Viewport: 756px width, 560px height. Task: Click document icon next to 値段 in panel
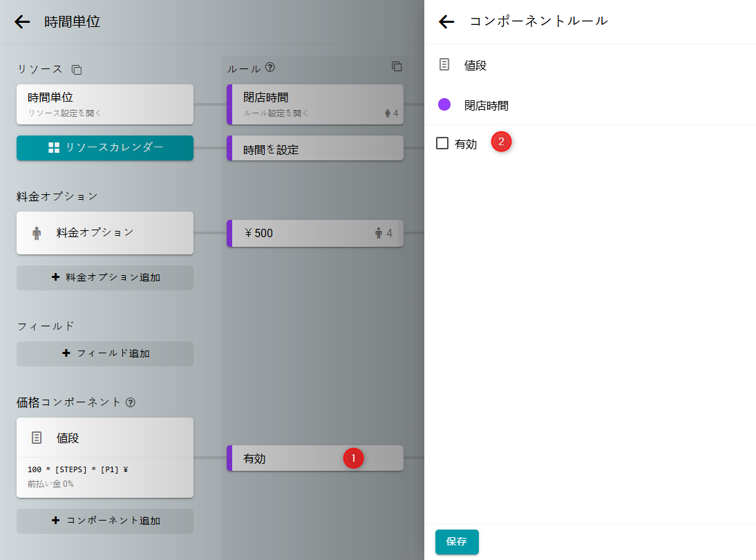[444, 64]
